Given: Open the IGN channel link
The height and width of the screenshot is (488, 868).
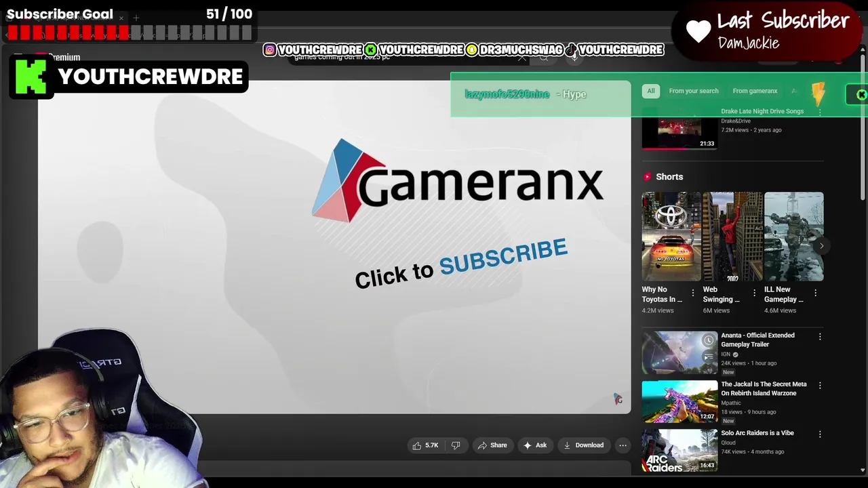Looking at the screenshot, I should pyautogui.click(x=726, y=354).
